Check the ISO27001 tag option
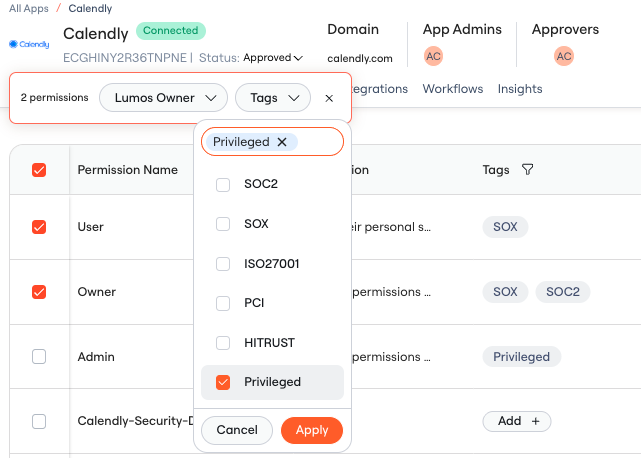 click(223, 264)
